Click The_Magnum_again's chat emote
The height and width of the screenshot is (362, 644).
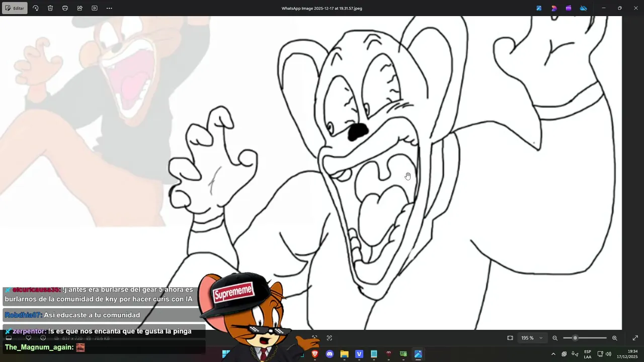click(x=80, y=347)
